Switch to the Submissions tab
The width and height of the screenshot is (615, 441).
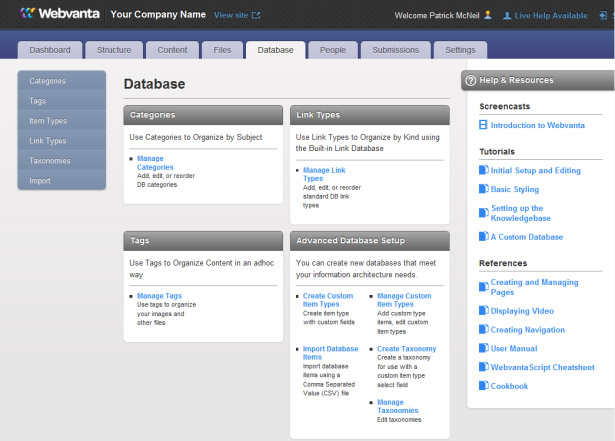click(x=395, y=50)
